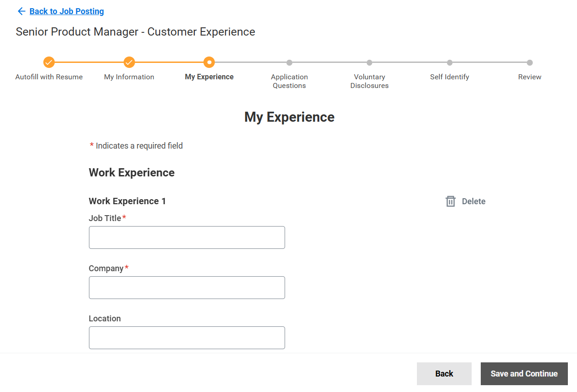Select the Self Identify step dot

(x=449, y=62)
